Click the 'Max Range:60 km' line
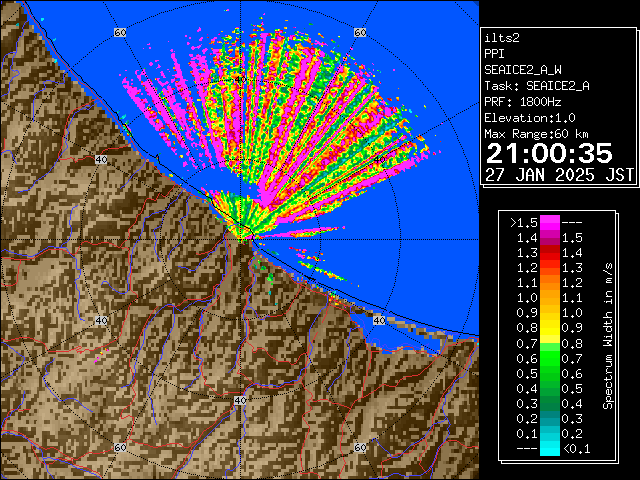This screenshot has height=480, width=640. point(536,134)
